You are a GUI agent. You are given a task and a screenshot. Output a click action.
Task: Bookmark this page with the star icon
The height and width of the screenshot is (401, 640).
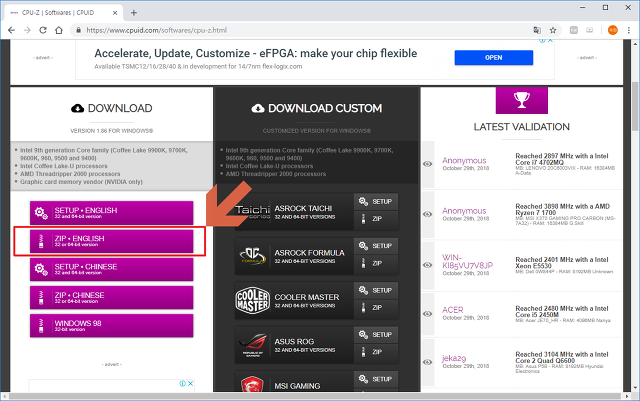(x=553, y=30)
